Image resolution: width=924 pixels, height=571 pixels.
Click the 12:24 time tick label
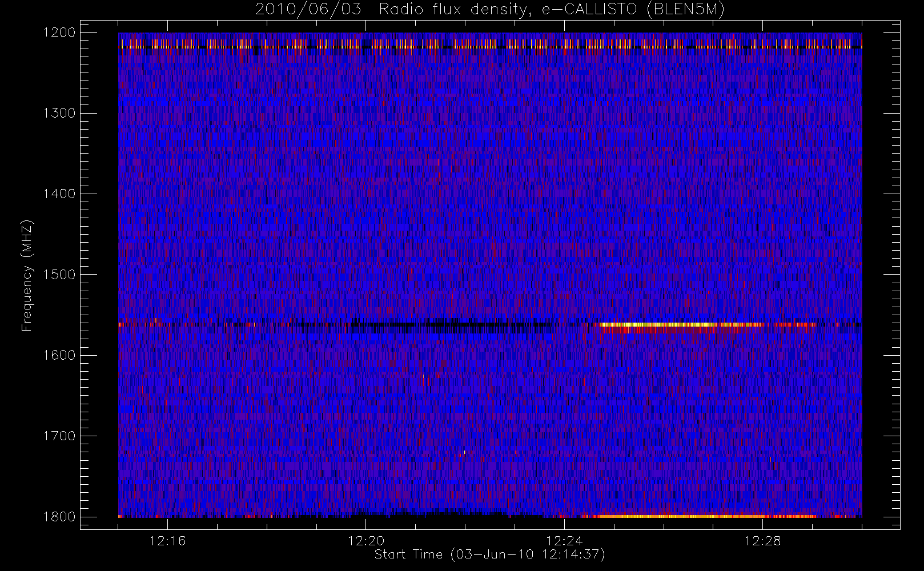coord(564,541)
